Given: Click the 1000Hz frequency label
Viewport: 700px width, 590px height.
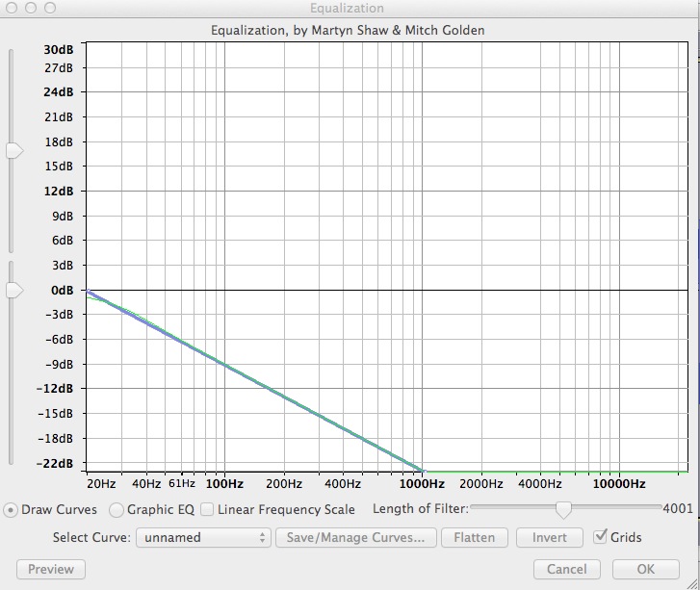Looking at the screenshot, I should pyautogui.click(x=422, y=484).
